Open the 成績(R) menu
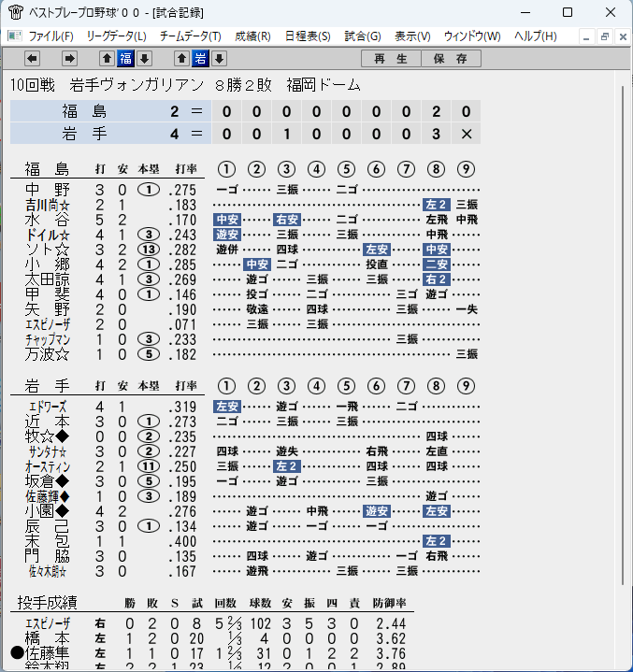The width and height of the screenshot is (633, 672). pos(252,36)
